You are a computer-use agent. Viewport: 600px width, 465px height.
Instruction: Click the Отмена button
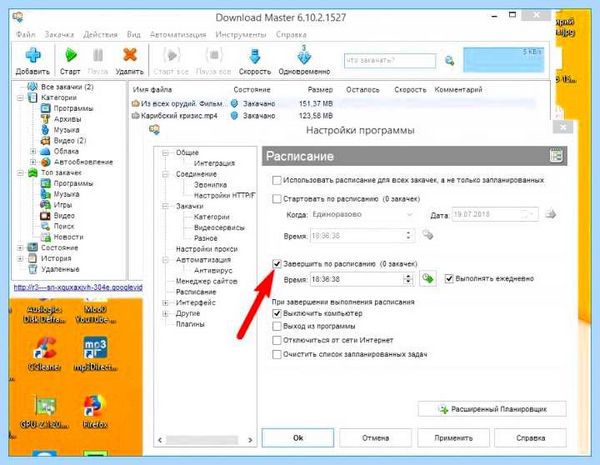375,437
